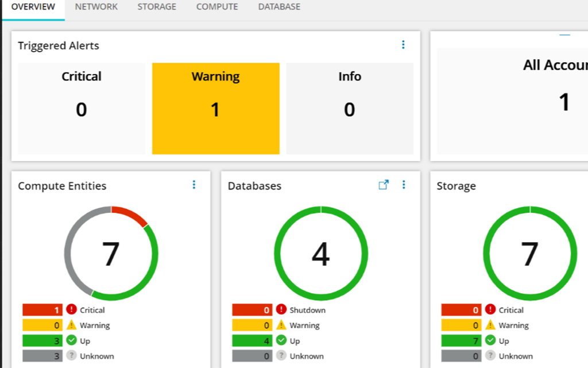
Task: Click Compute Entities Critical red status icon
Action: (x=71, y=309)
